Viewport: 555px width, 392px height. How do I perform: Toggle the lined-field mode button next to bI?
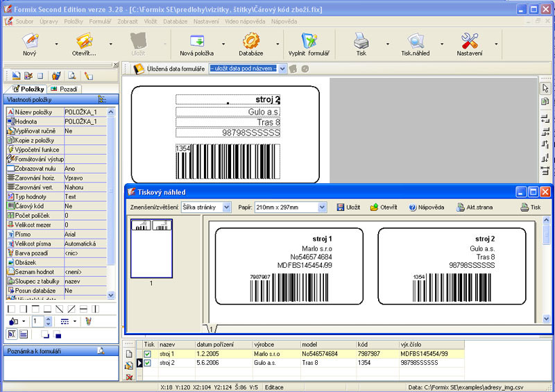(x=24, y=334)
